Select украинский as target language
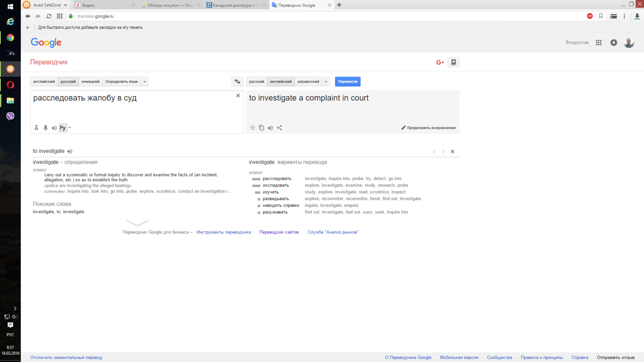The width and height of the screenshot is (644, 362). (x=308, y=82)
